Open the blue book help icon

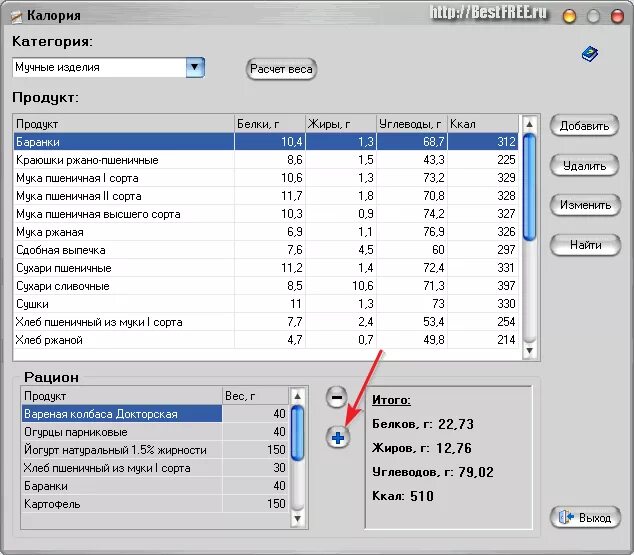coord(590,54)
